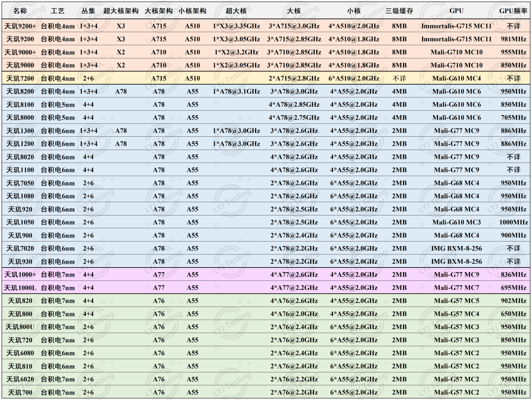Select the 天玑810 name cell
The image size is (532, 400).
[x=20, y=366]
